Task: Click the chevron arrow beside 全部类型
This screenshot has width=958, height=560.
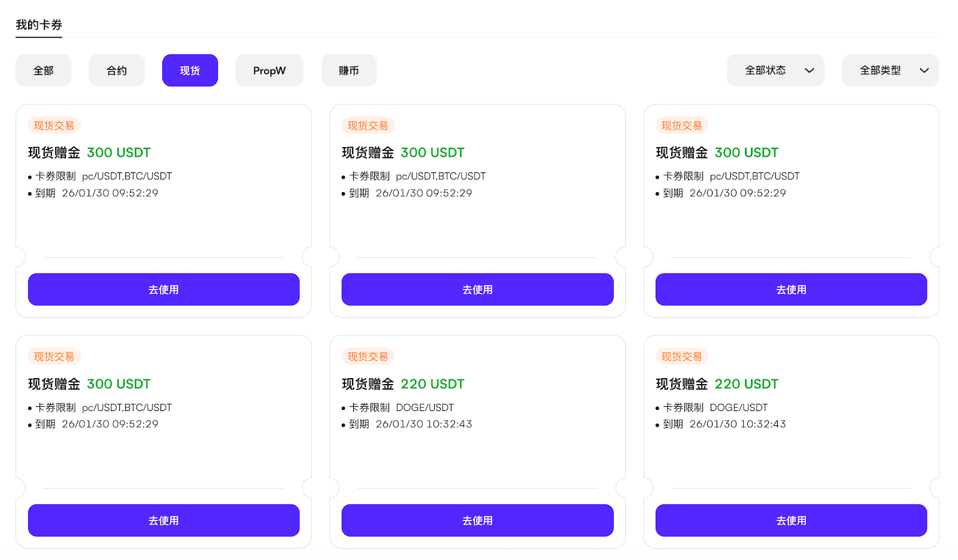Action: [924, 71]
